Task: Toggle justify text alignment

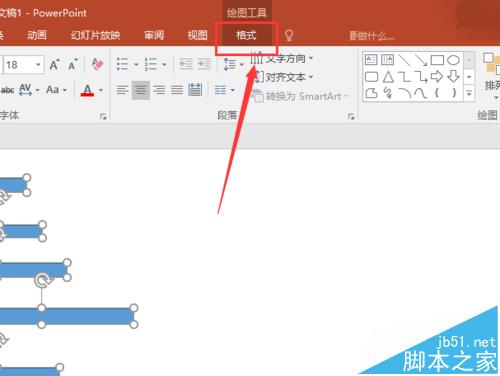Action: click(x=177, y=90)
